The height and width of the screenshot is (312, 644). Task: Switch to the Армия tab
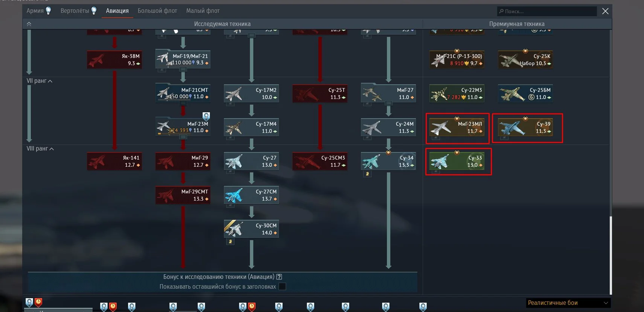tap(35, 11)
